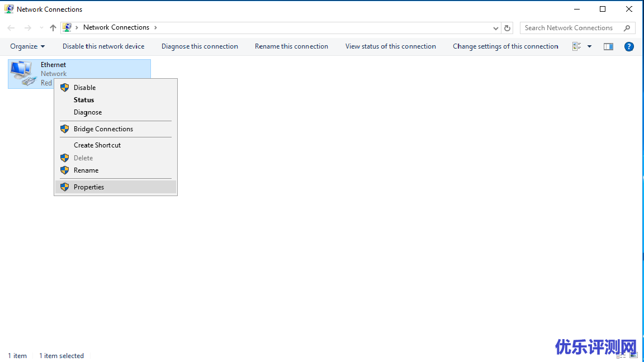The height and width of the screenshot is (362, 644).
Task: Choose Properties in the context menu
Action: tap(89, 187)
